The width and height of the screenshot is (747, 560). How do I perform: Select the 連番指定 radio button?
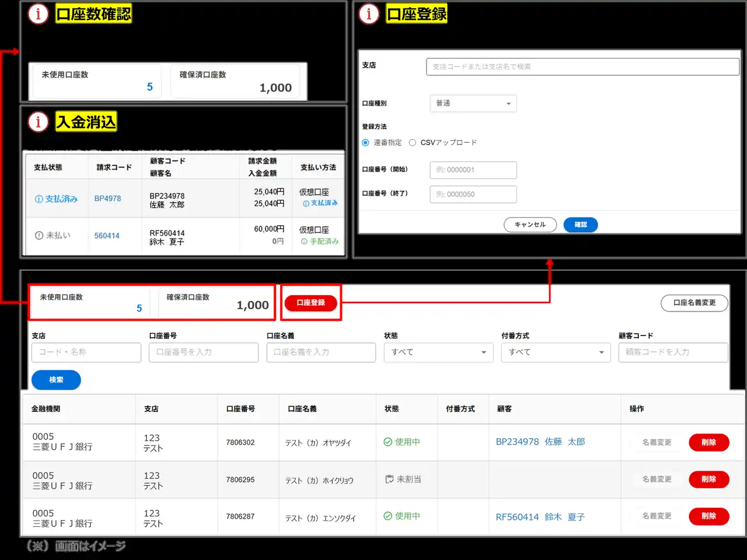pos(365,143)
